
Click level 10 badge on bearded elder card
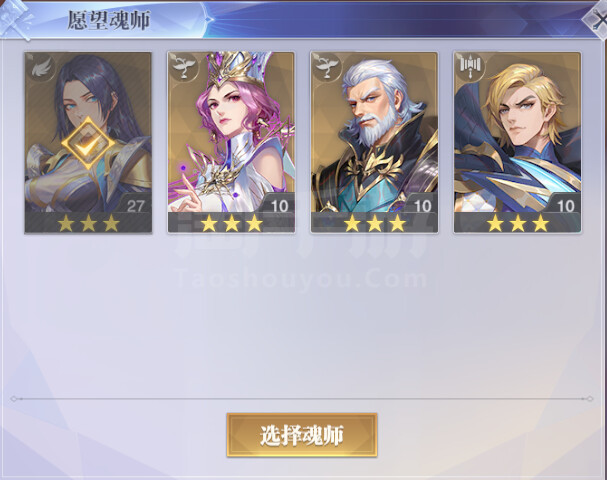click(x=422, y=206)
